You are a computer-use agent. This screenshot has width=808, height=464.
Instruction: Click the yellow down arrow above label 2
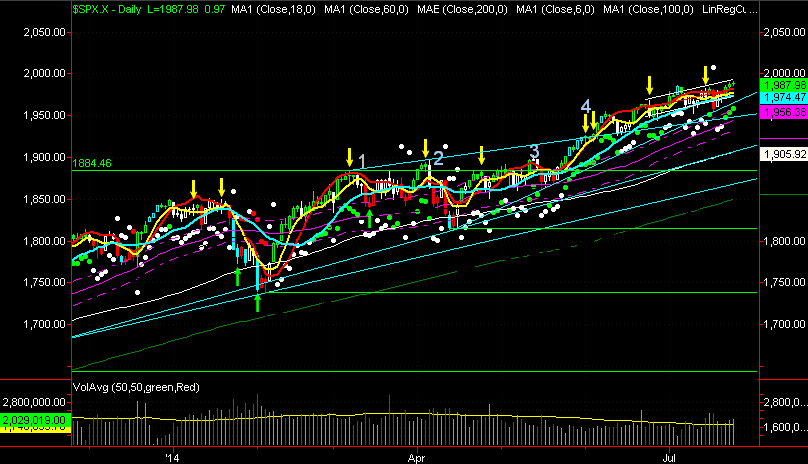(x=426, y=148)
